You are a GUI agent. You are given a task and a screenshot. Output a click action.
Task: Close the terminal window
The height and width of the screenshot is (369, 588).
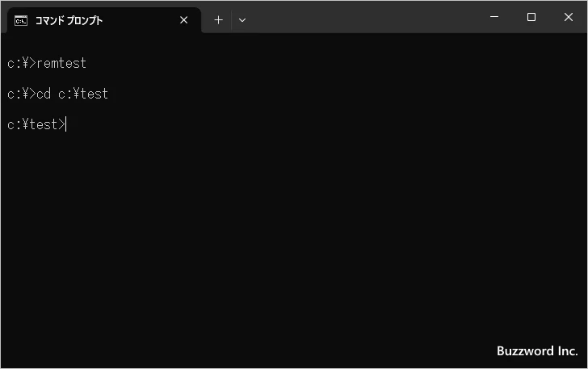point(569,17)
